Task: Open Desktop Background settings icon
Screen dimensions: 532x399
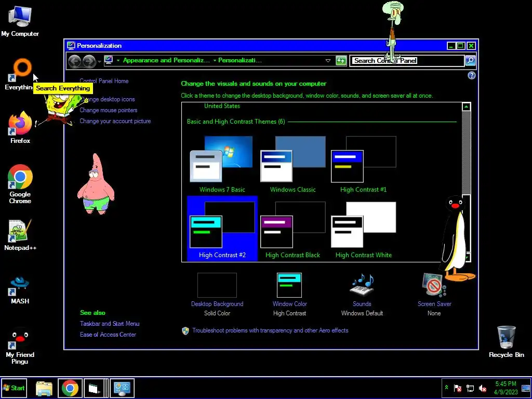Action: tap(217, 285)
